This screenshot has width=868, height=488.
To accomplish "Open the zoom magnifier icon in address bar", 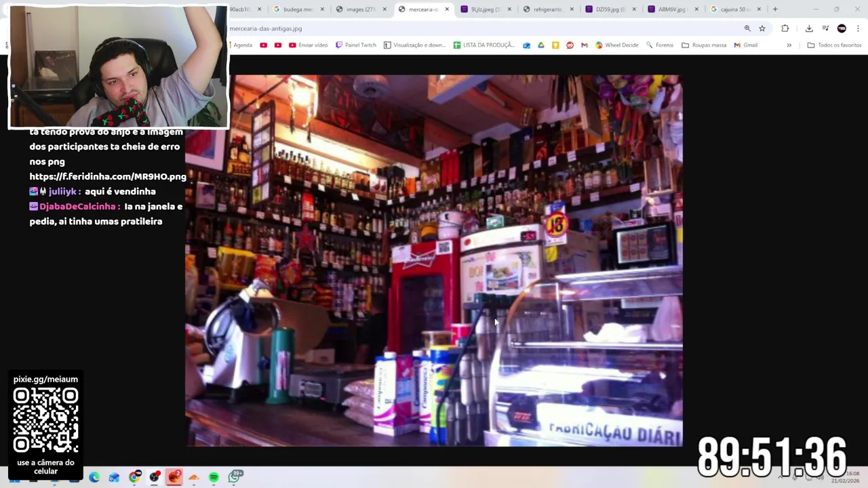I will pos(747,28).
